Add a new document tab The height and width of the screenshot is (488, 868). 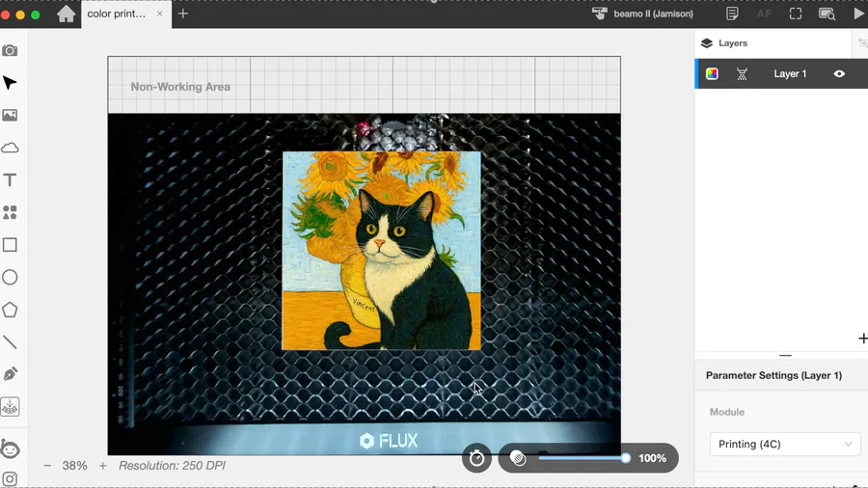coord(183,14)
